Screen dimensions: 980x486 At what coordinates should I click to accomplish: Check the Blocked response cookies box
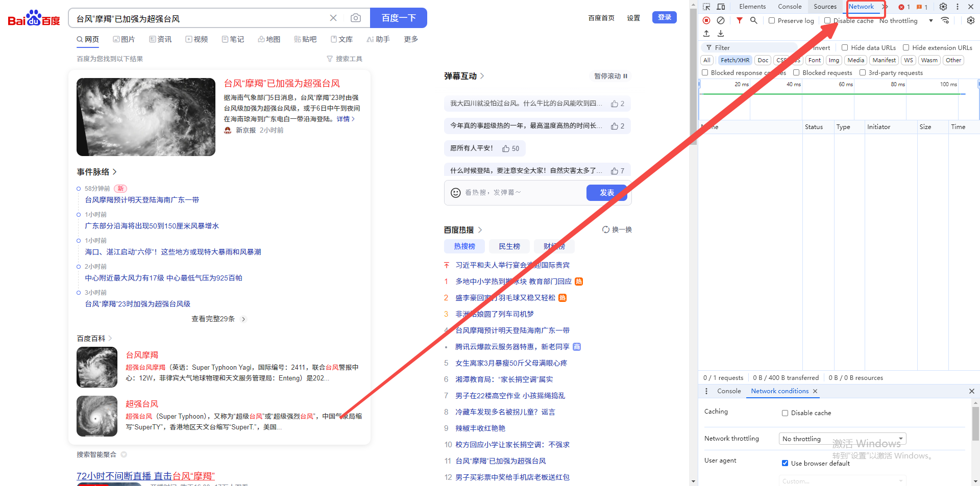705,72
